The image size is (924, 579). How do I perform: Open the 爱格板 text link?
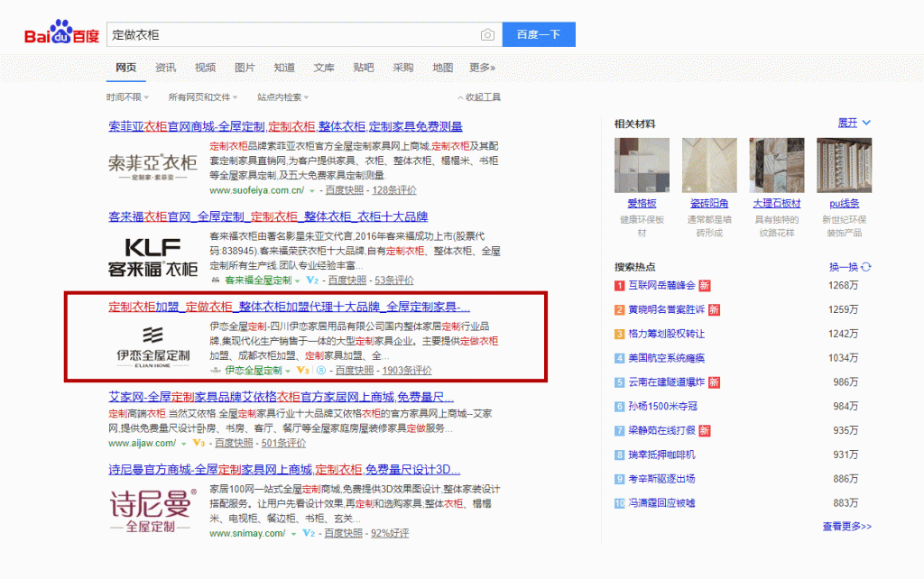642,204
